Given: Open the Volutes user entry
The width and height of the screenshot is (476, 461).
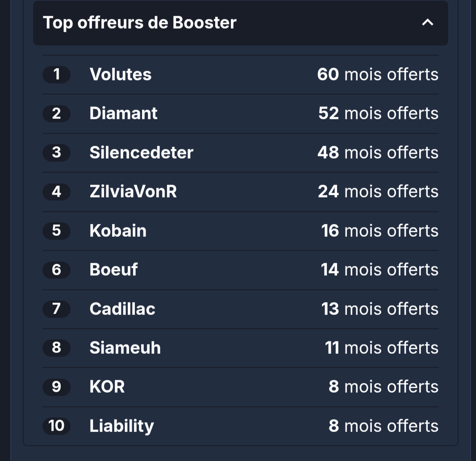Looking at the screenshot, I should point(120,74).
